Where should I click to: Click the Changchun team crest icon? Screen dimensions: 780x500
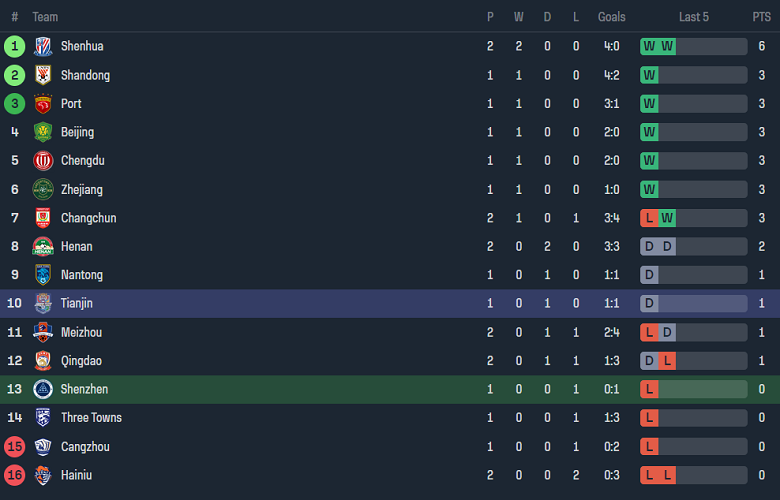click(x=43, y=218)
